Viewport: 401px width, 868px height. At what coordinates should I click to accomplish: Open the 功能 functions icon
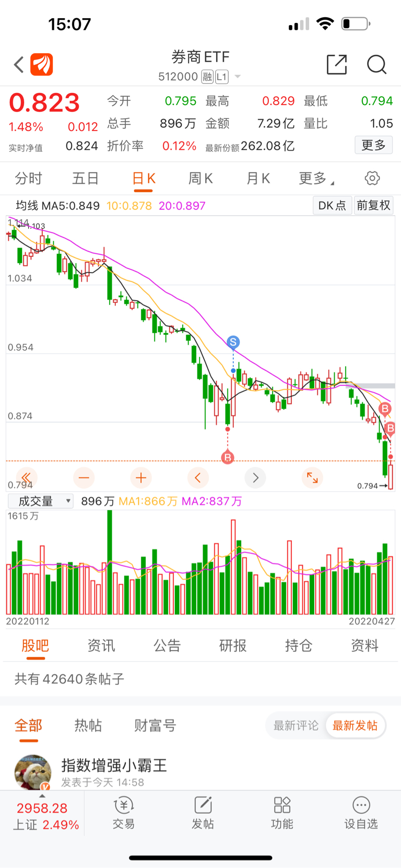282,813
